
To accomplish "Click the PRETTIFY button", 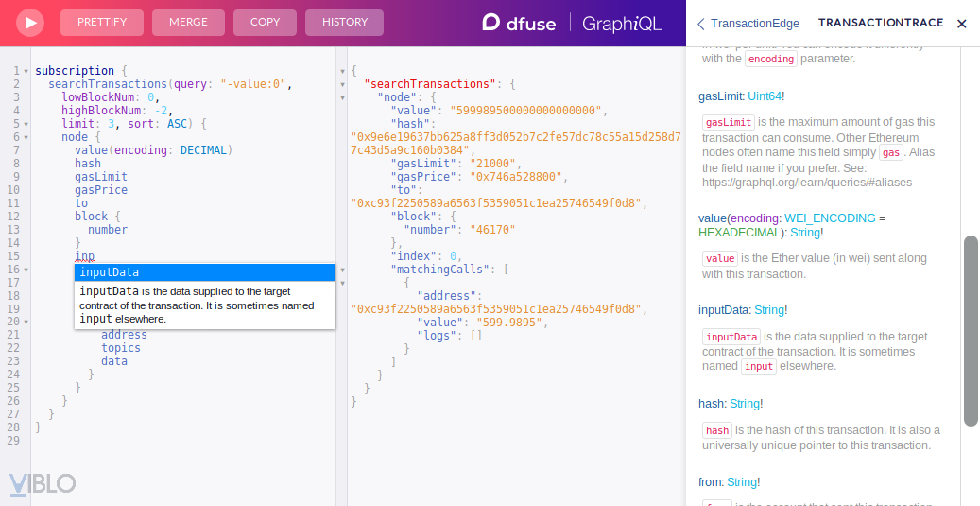I will [102, 23].
